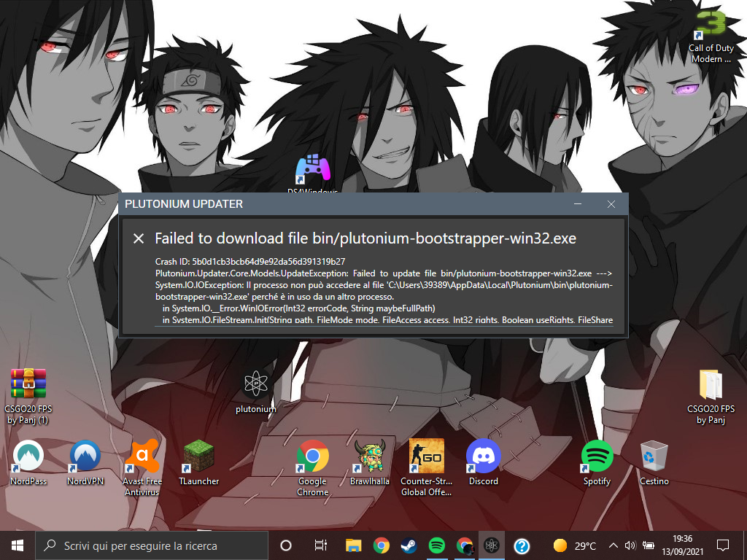Launch Discord from the desktop

coord(483,462)
